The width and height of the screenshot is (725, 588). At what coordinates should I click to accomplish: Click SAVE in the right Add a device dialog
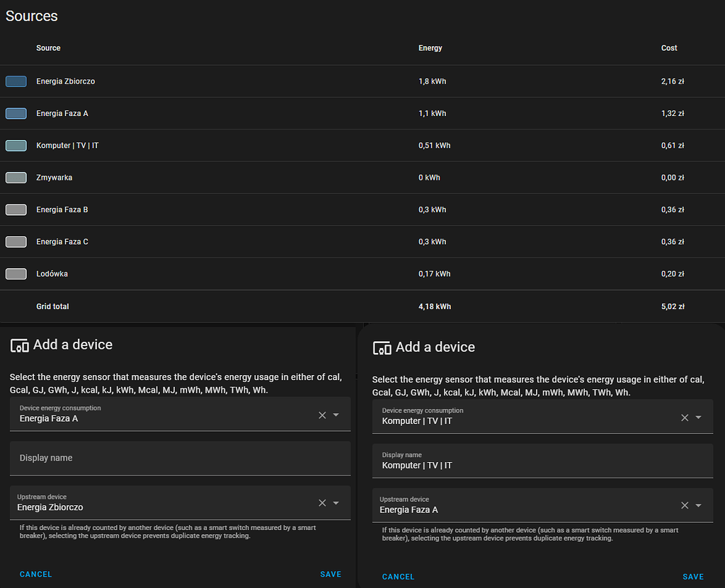(693, 577)
